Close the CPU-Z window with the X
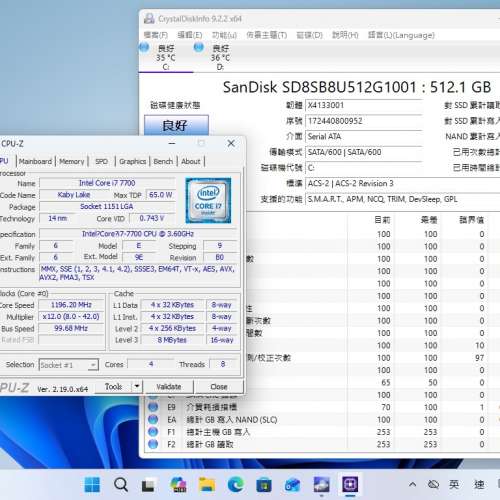Screen dimensions: 500x500 click(x=231, y=143)
